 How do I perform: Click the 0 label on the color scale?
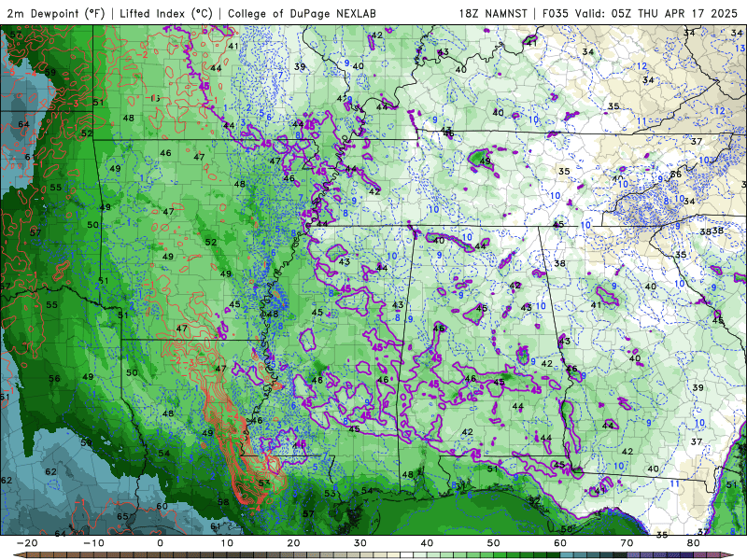point(160,543)
